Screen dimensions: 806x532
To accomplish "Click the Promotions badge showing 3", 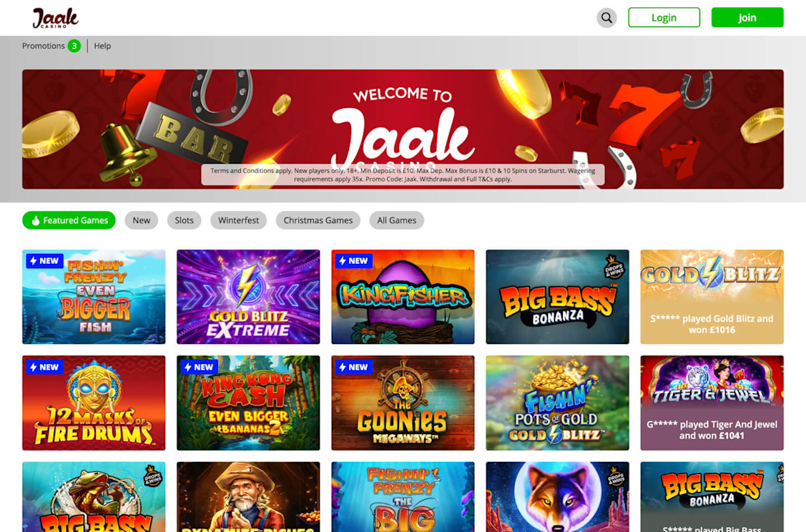I will click(74, 46).
